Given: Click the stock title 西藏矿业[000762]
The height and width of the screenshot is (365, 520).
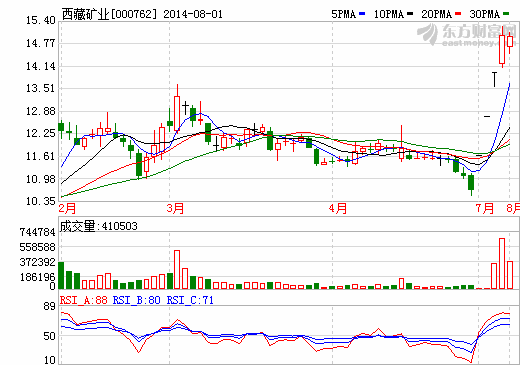Looking at the screenshot, I should [x=109, y=14].
